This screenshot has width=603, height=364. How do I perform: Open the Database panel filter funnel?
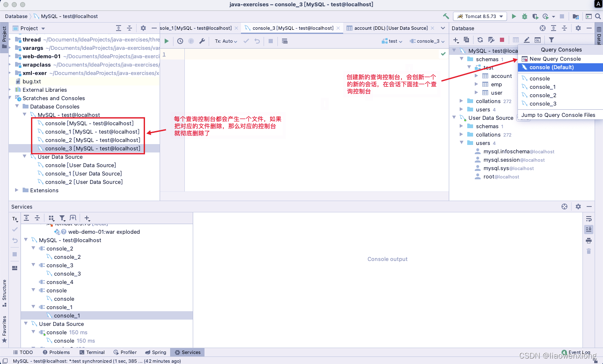tap(551, 40)
